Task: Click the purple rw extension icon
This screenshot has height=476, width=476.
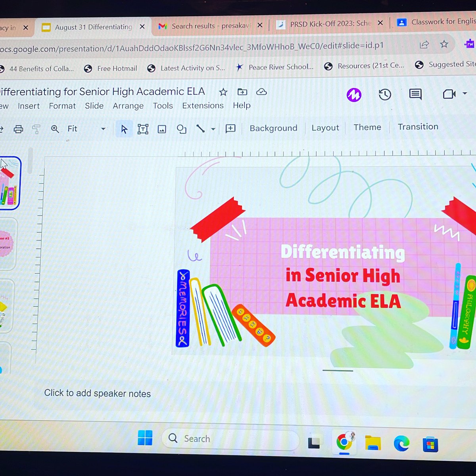Action: tap(470, 44)
